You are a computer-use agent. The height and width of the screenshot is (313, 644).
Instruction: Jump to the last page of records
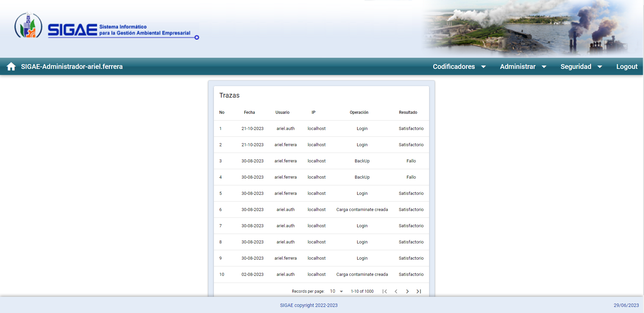[419, 291]
